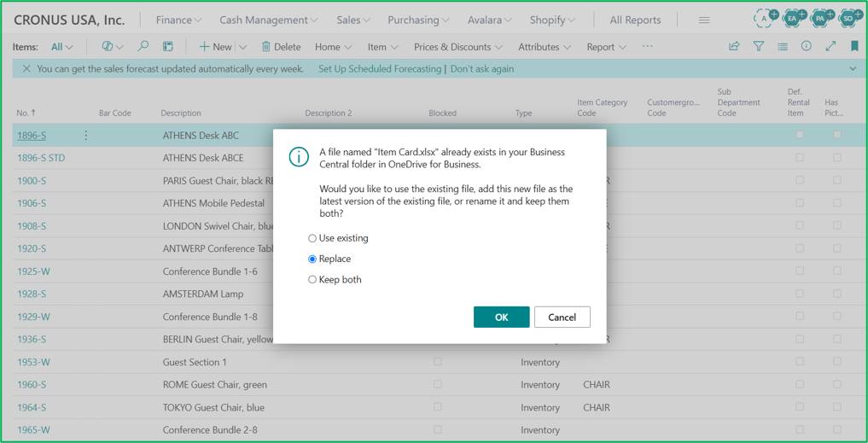
Task: Open item 1900-S link
Action: (x=32, y=180)
